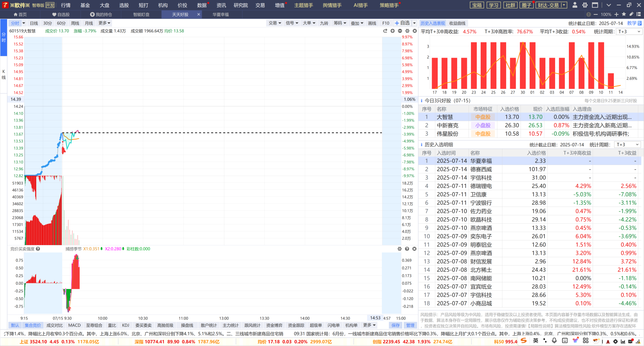Click the 宝箱 button

tap(477, 5)
